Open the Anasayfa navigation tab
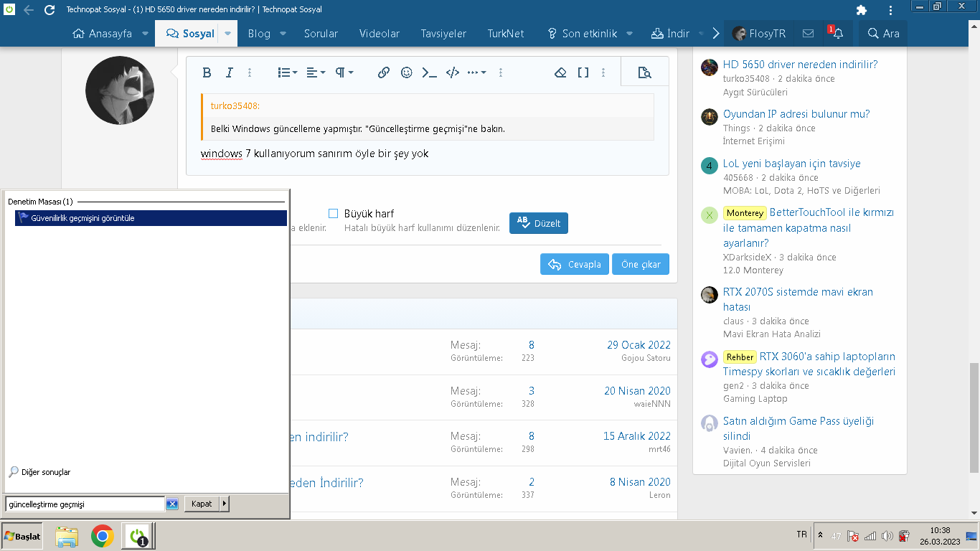This screenshot has height=551, width=980. click(103, 34)
